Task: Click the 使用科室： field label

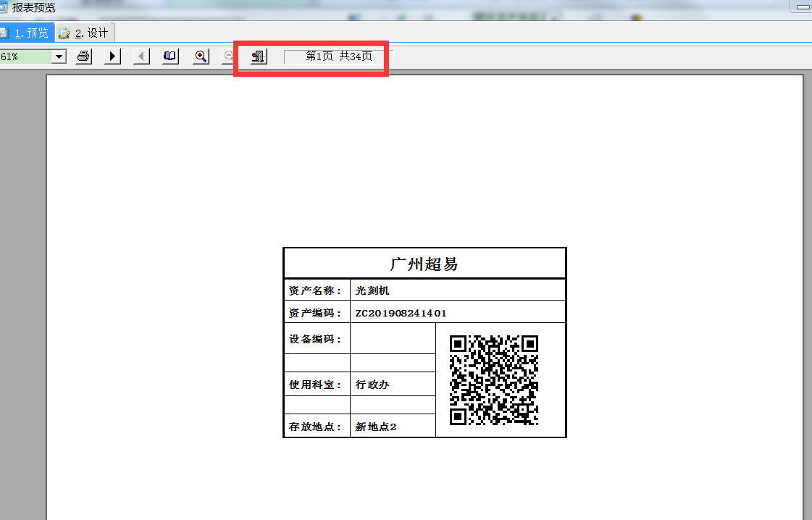Action: click(x=315, y=385)
